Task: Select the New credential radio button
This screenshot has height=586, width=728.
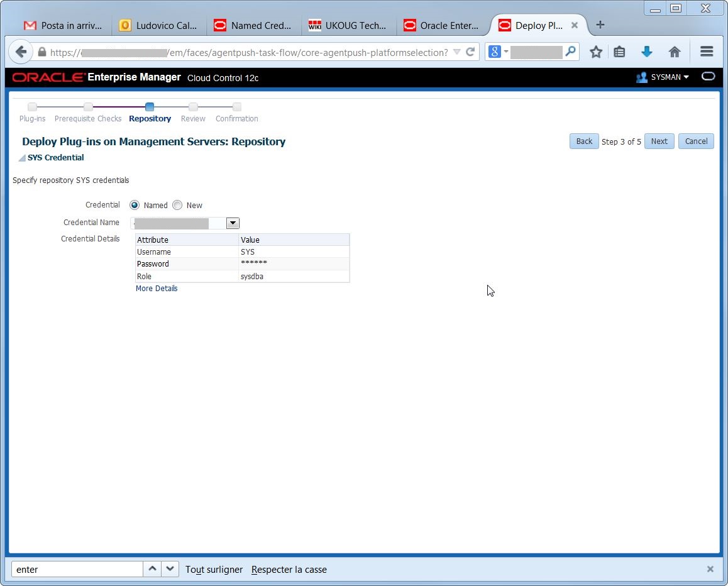Action: pos(177,205)
